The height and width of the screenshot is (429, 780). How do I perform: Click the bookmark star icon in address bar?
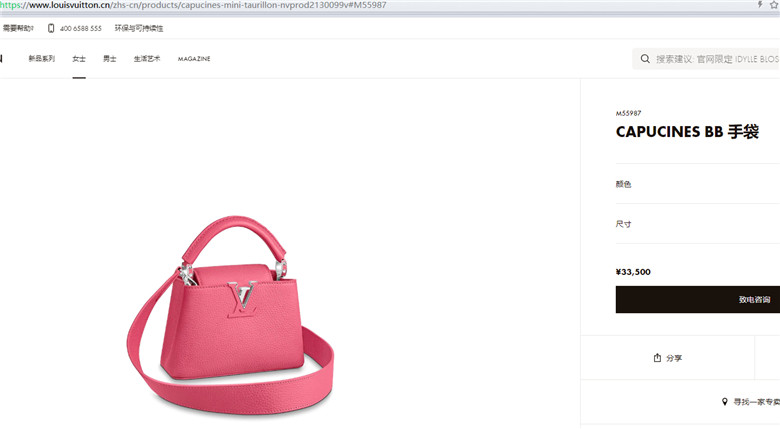pos(774,4)
